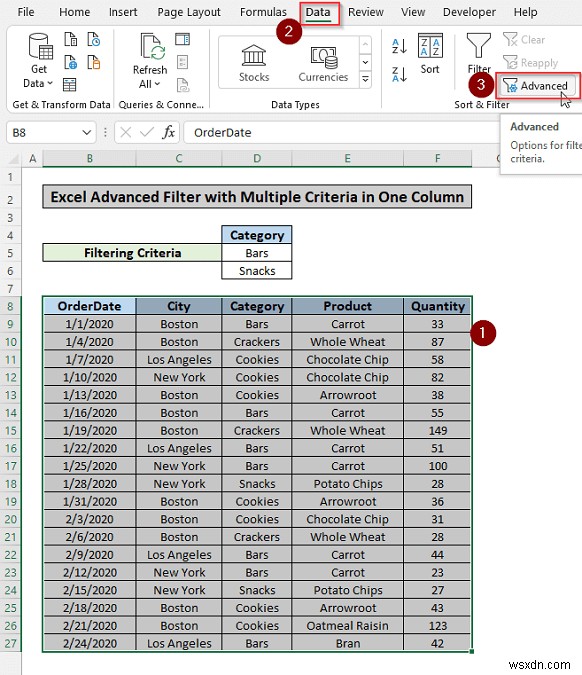Click in the formula bar showing OrderDate
The image size is (582, 675).
point(342,133)
